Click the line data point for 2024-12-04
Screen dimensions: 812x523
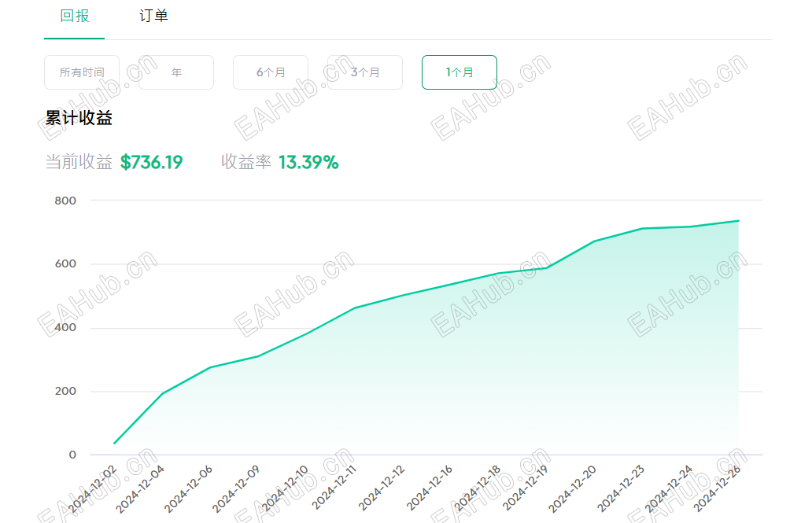point(162,393)
